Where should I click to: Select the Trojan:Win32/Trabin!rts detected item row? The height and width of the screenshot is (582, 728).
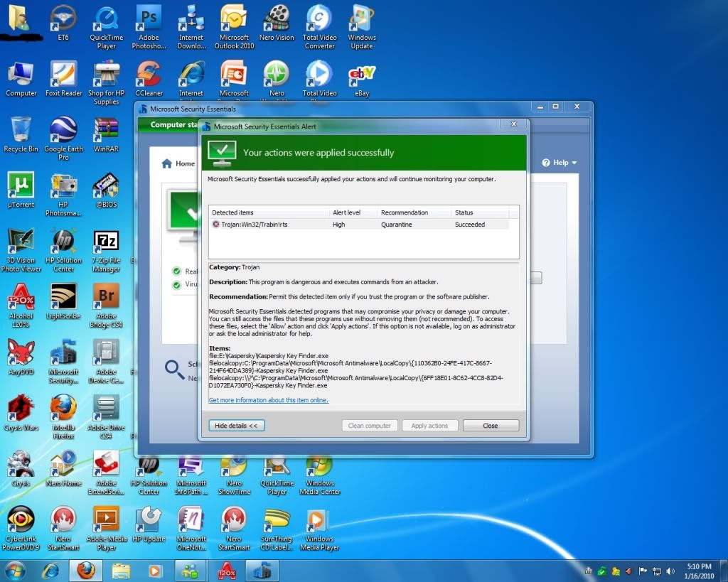click(360, 225)
